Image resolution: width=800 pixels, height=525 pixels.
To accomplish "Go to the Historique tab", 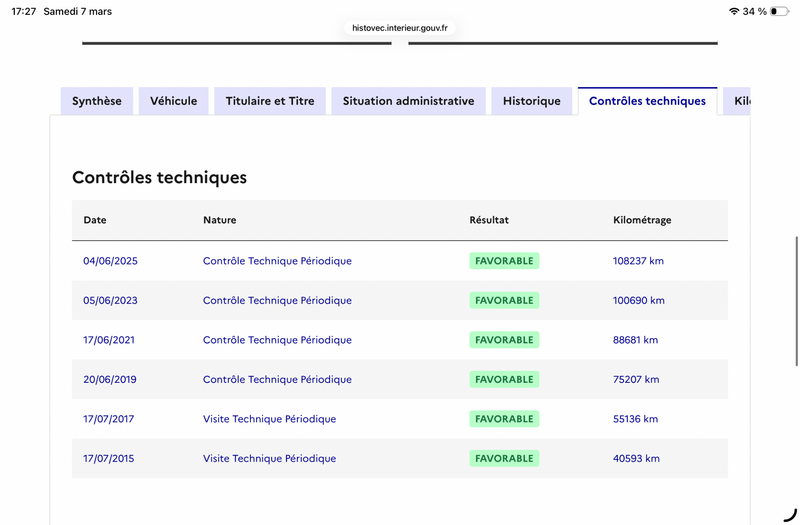I will pyautogui.click(x=532, y=101).
